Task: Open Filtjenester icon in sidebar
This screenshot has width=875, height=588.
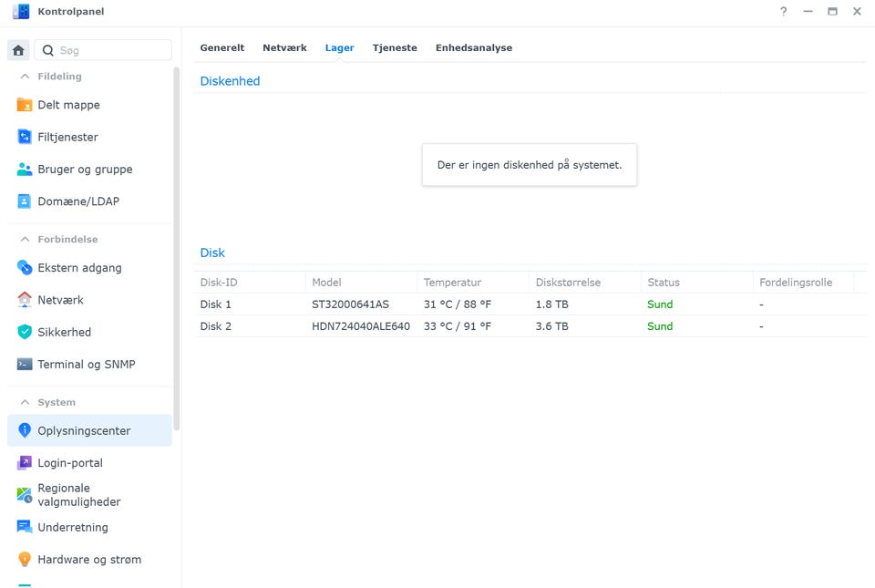Action: tap(25, 137)
